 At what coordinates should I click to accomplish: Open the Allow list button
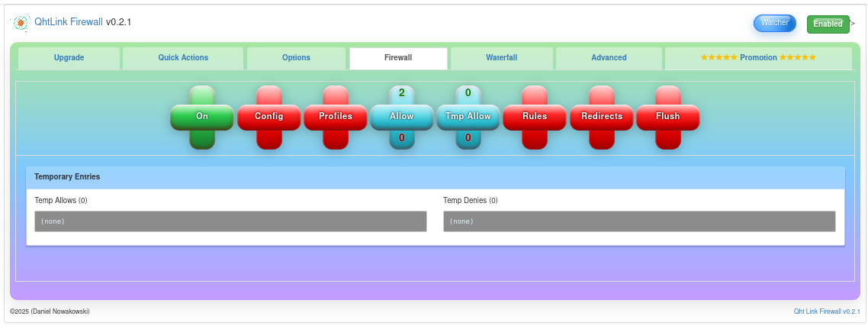click(x=402, y=117)
